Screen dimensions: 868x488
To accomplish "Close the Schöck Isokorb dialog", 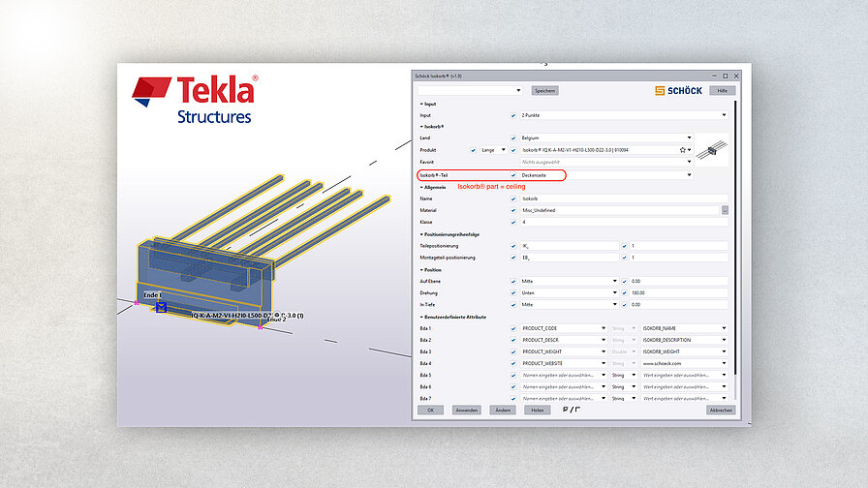I will pos(736,76).
